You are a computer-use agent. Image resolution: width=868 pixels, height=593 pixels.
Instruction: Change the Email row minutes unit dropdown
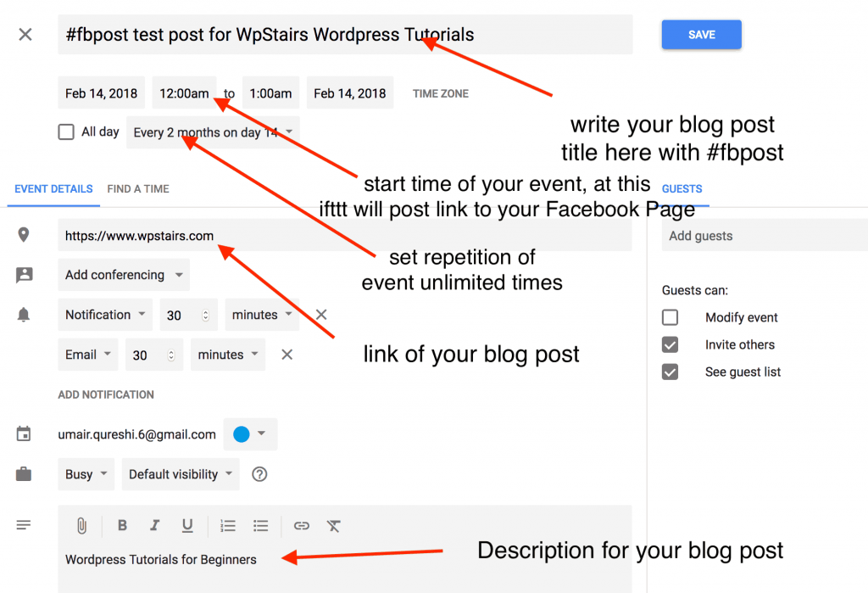click(228, 355)
